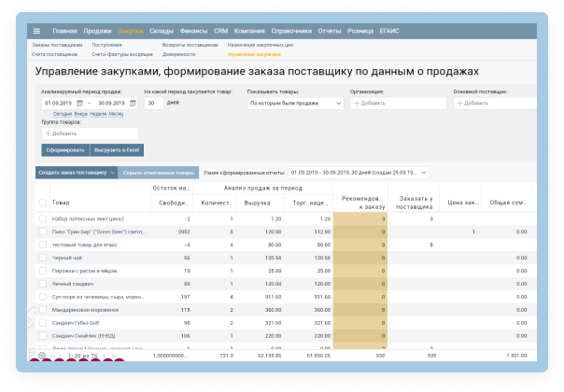The width and height of the screenshot is (564, 392).
Task: Click the plus icon in Группа товаров field
Action: (x=48, y=133)
